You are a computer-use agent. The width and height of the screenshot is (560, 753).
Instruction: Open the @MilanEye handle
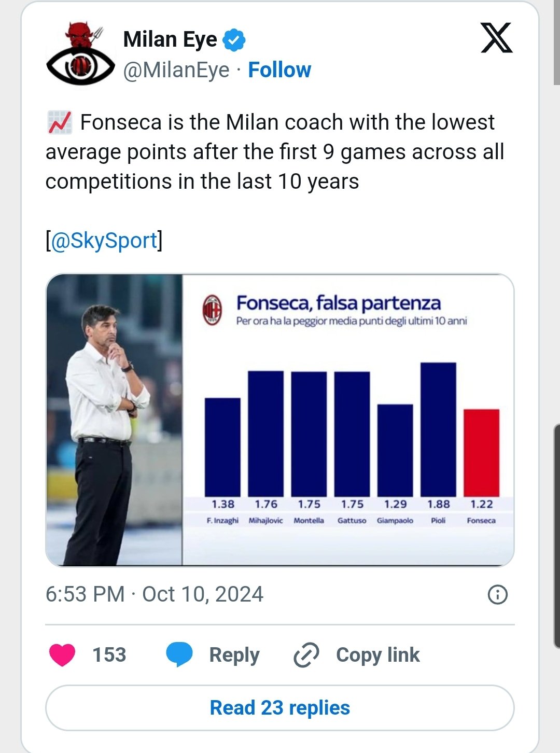click(176, 70)
